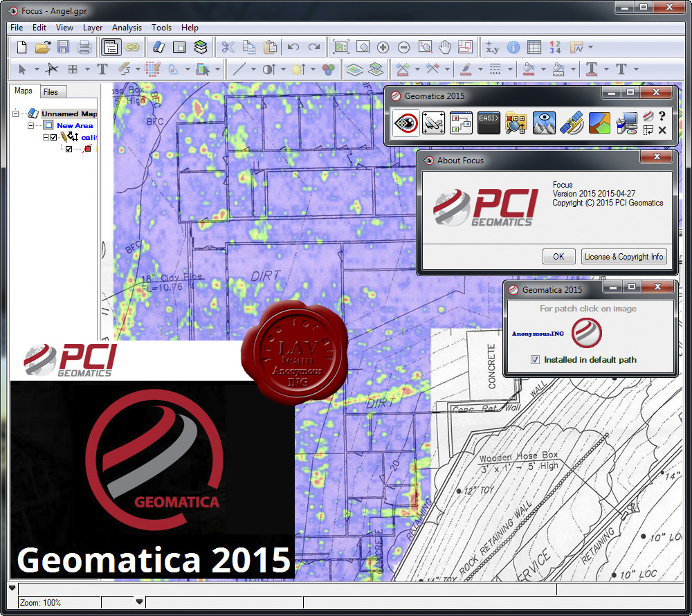Uncheck the cali layer visibility checkbox
The height and width of the screenshot is (616, 692).
[x=53, y=137]
